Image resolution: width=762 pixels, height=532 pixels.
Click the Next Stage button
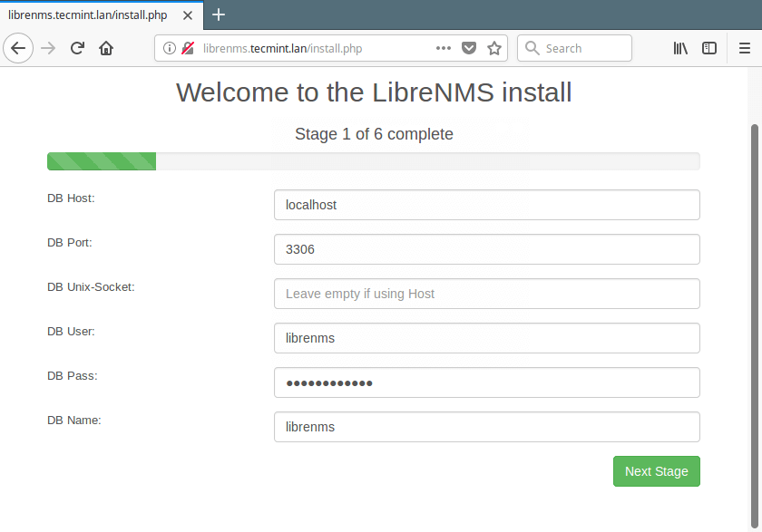tap(657, 471)
